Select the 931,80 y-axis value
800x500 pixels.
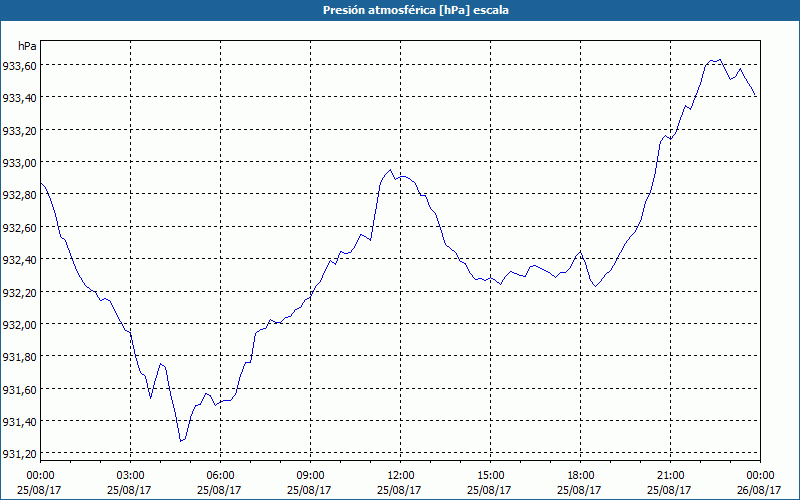tap(19, 357)
